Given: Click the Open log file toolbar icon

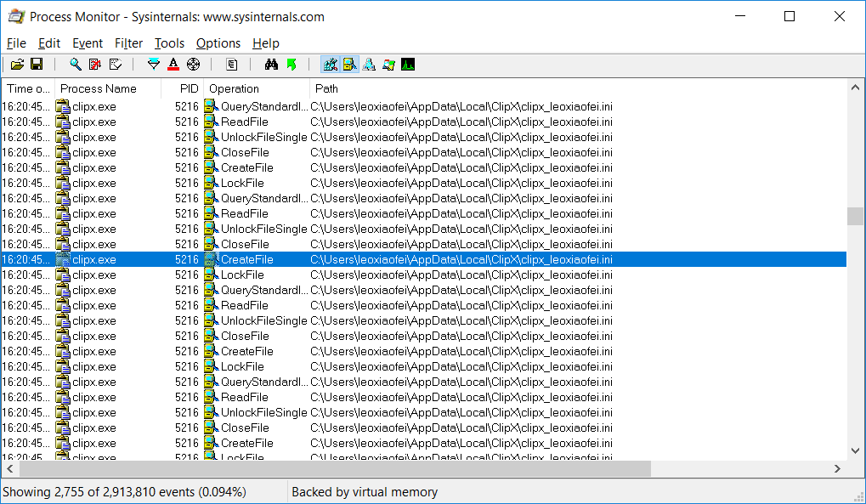Looking at the screenshot, I should click(x=17, y=65).
